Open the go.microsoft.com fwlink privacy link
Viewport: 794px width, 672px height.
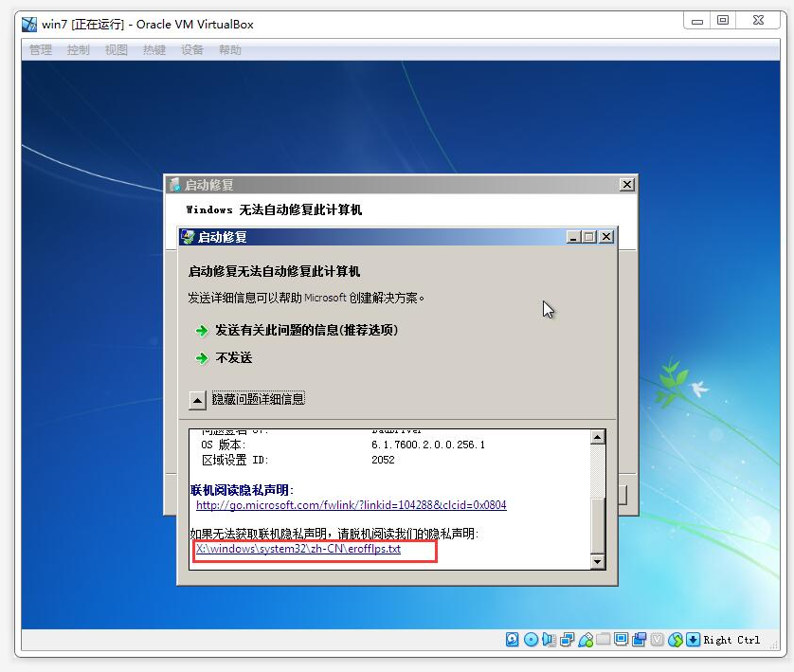[x=351, y=505]
